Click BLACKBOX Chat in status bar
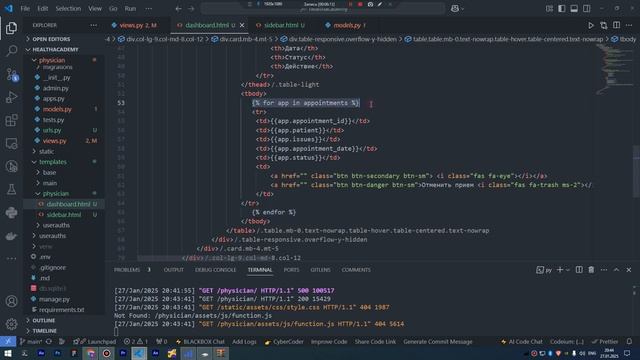This screenshot has height=360, width=640. coord(200,342)
